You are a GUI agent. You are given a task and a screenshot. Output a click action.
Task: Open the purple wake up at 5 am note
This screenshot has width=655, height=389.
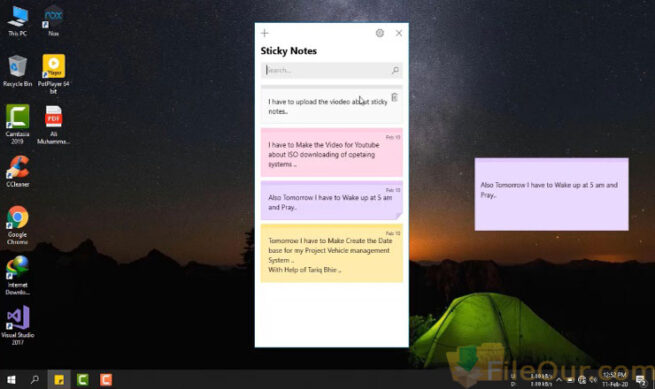[x=332, y=201]
